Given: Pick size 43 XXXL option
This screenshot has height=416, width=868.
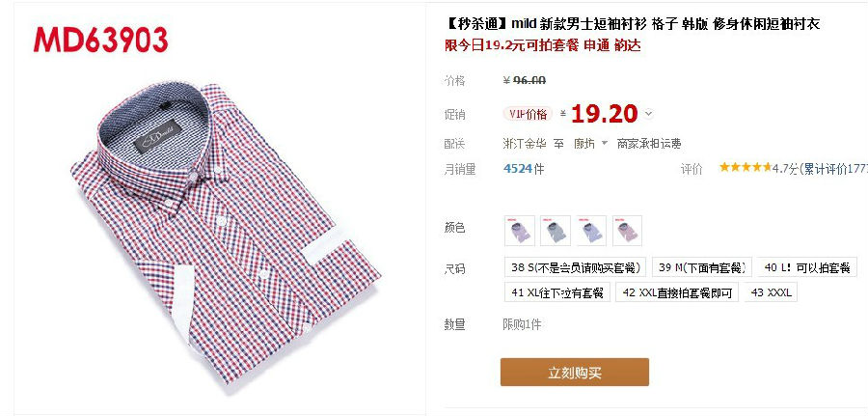Looking at the screenshot, I should pyautogui.click(x=771, y=292).
